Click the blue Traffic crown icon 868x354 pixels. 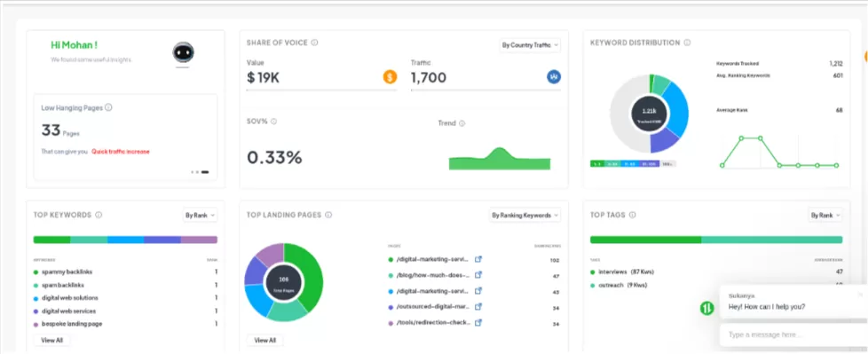click(x=554, y=77)
